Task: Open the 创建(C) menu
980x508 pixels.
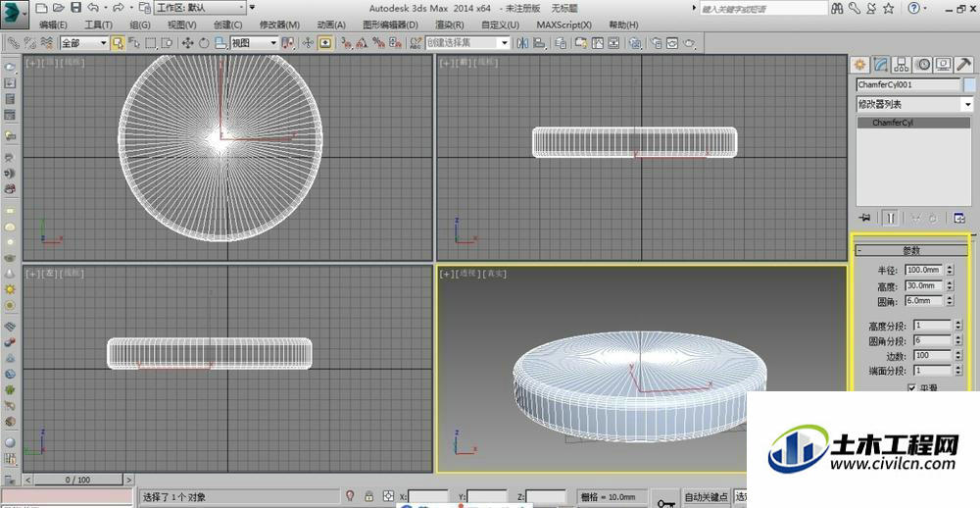Action: point(227,25)
